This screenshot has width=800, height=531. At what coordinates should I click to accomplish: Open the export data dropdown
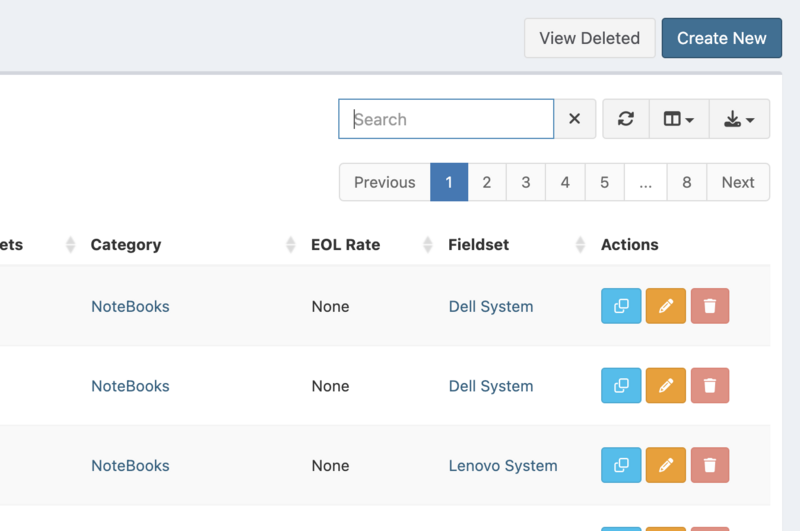739,119
